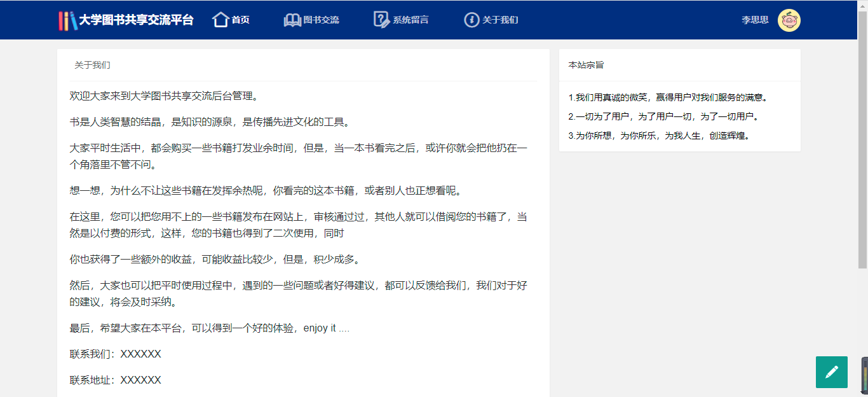868x397 pixels.
Task: Click the 联系我们：XXXXXX line
Action: point(115,354)
